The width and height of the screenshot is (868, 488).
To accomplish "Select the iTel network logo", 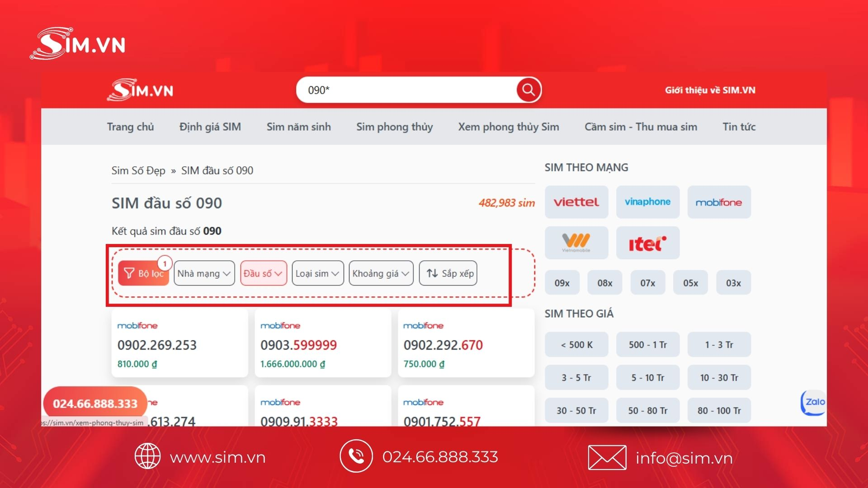I will [648, 243].
